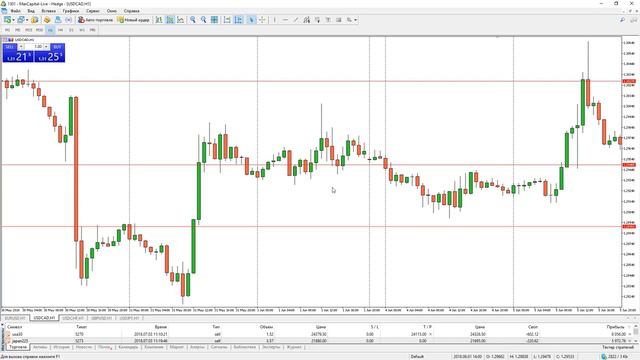Click the volume field in one-click panel

coord(33,47)
